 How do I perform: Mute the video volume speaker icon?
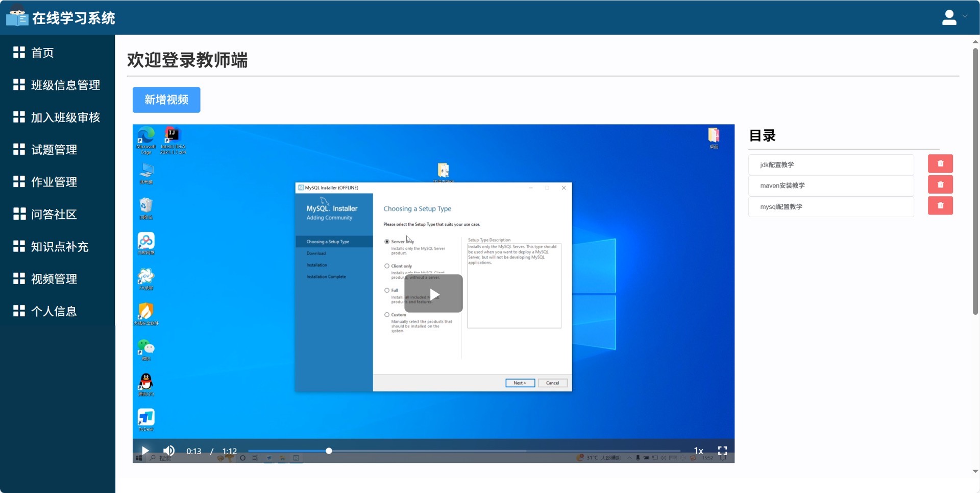click(x=169, y=451)
